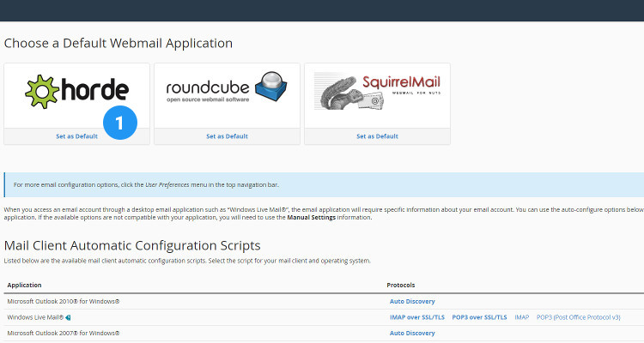The width and height of the screenshot is (644, 343).
Task: Click the Horde webmail logo
Action: [76, 91]
